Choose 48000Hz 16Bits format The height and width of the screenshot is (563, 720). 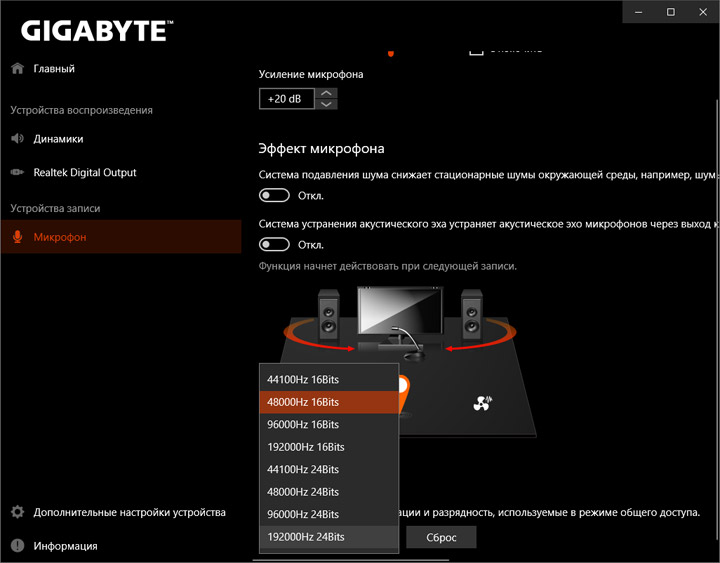[329, 402]
